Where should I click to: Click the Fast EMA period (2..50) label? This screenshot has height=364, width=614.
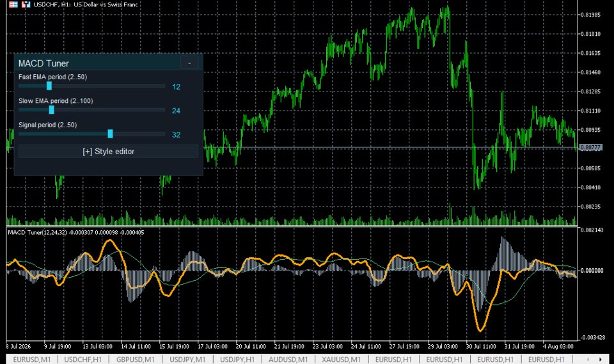pyautogui.click(x=53, y=77)
